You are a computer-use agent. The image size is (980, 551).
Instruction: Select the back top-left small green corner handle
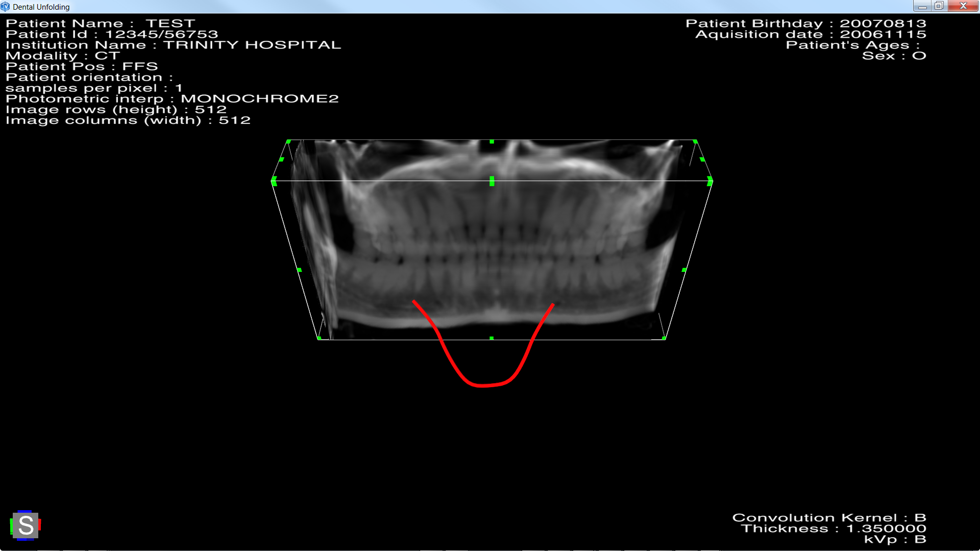pos(289,141)
